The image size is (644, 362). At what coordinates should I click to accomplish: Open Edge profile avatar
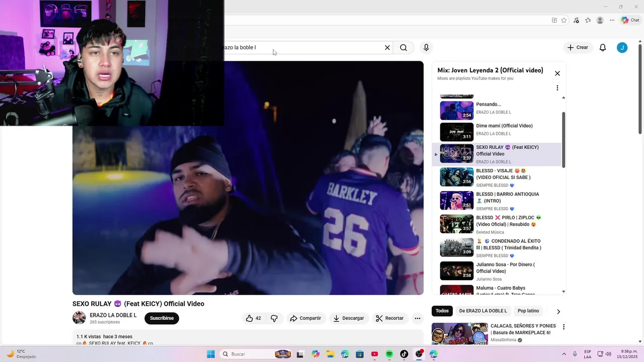tap(600, 20)
